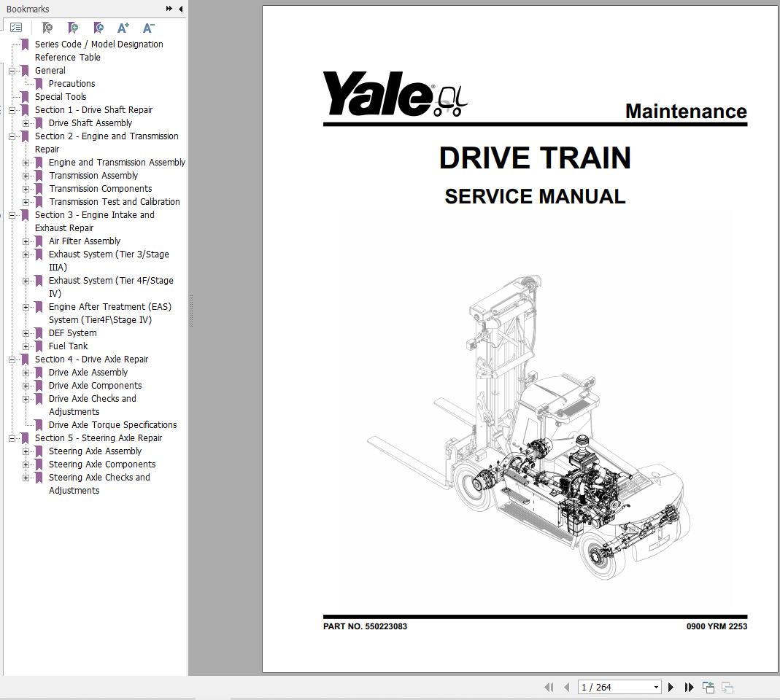Expand the Transmission Components bookmark
This screenshot has width=780, height=700.
point(26,189)
